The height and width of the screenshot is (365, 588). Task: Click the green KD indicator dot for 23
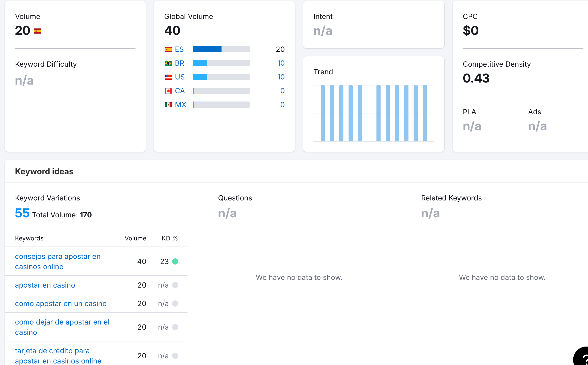point(175,261)
